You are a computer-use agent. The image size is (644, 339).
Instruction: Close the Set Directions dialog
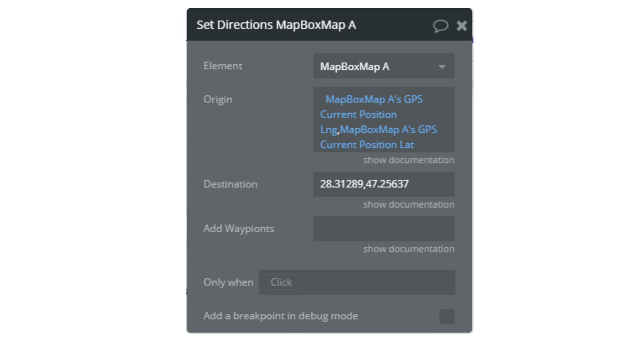coord(462,26)
